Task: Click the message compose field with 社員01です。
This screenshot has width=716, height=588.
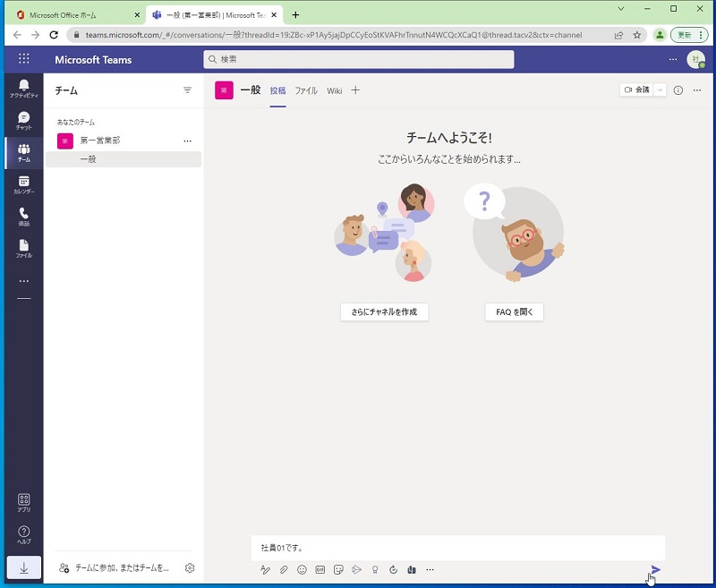Action: (x=458, y=548)
